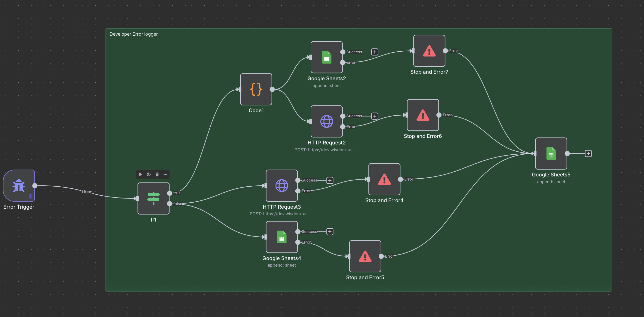Click the HTTP Request3 POST URL subtitle
Image resolution: width=644 pixels, height=317 pixels.
(281, 214)
